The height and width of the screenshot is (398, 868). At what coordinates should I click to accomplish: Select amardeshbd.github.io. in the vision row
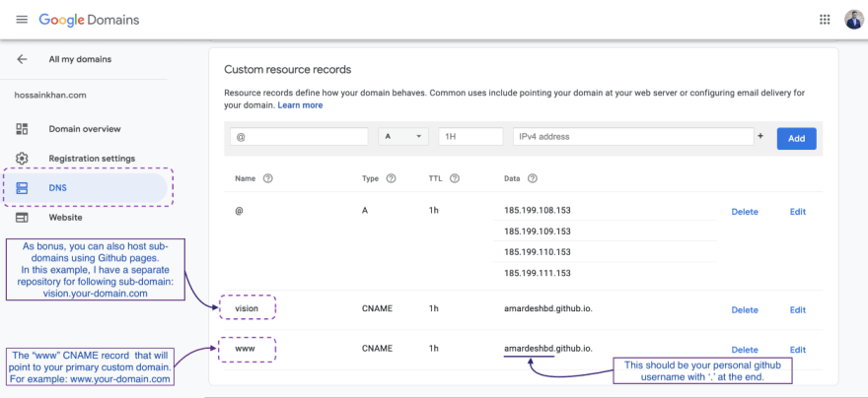pyautogui.click(x=548, y=308)
